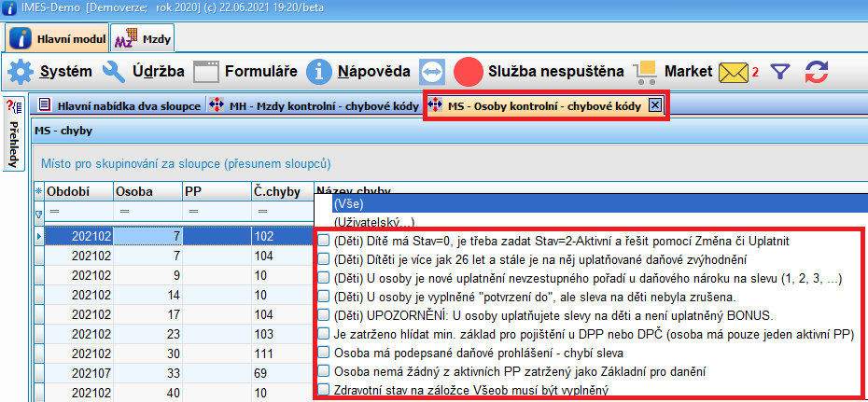Click the blue double-arrow icon
This screenshot has width=868, height=402.
coord(432,72)
